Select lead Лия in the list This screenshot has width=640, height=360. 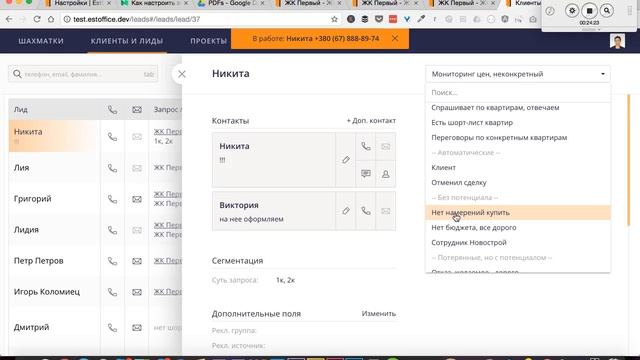tap(21, 168)
